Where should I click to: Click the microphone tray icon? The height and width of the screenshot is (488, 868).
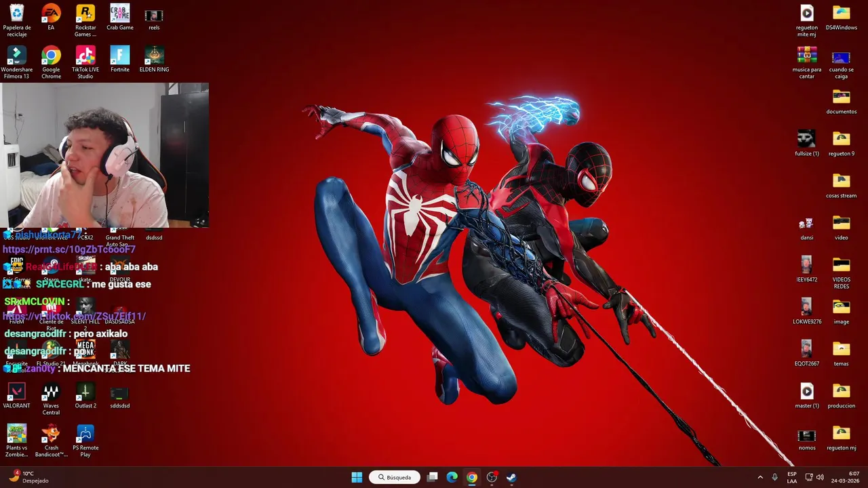(775, 477)
